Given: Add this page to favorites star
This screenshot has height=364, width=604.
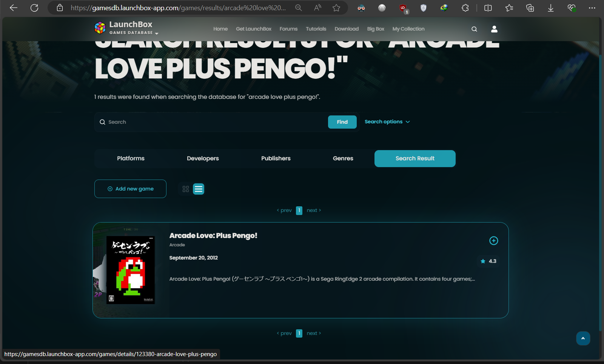Looking at the screenshot, I should [x=336, y=8].
